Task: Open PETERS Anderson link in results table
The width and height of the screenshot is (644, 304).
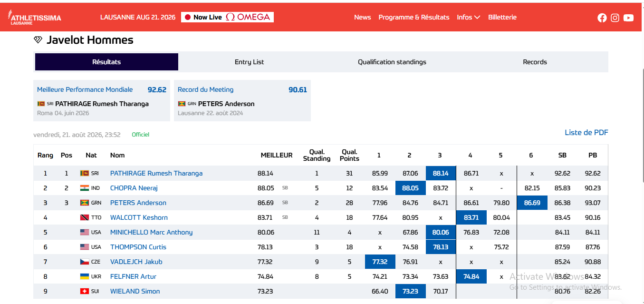Action: 138,203
